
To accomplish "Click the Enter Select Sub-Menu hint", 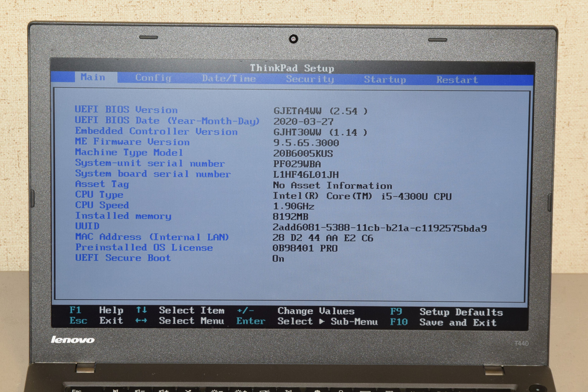I will click(x=307, y=321).
